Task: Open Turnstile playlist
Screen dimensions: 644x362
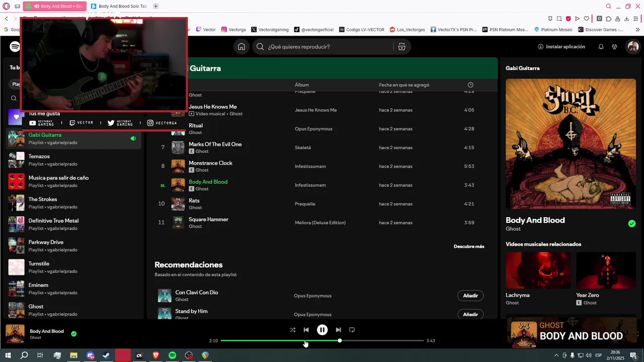Action: [x=73, y=267]
